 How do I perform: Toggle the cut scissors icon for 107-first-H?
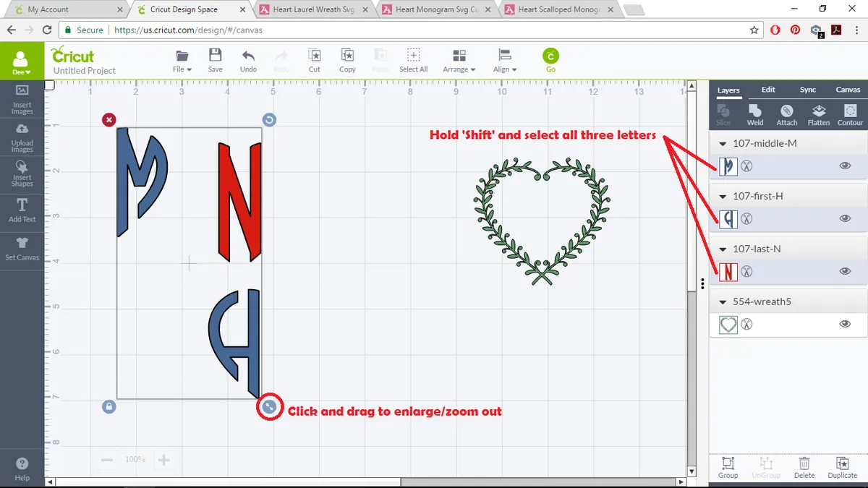[747, 219]
